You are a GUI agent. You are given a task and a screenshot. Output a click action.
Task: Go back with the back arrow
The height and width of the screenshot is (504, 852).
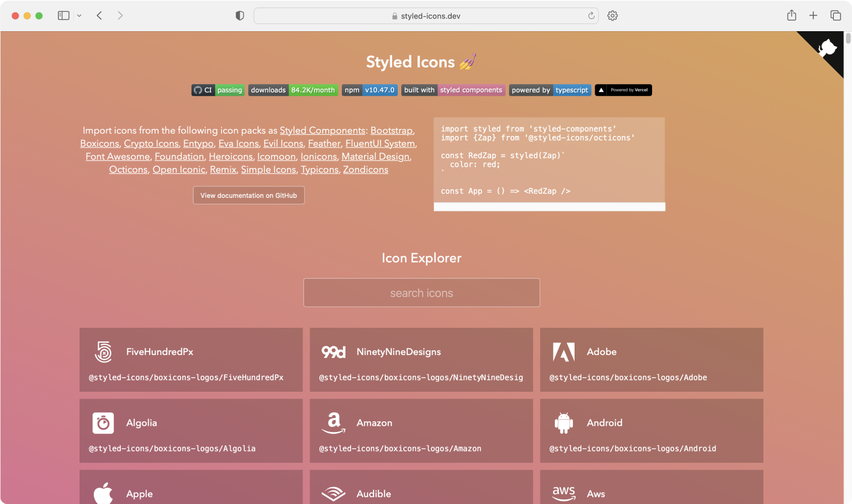click(99, 16)
